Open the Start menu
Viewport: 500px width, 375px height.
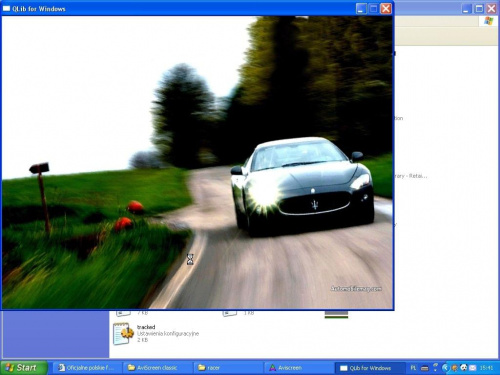(x=24, y=368)
